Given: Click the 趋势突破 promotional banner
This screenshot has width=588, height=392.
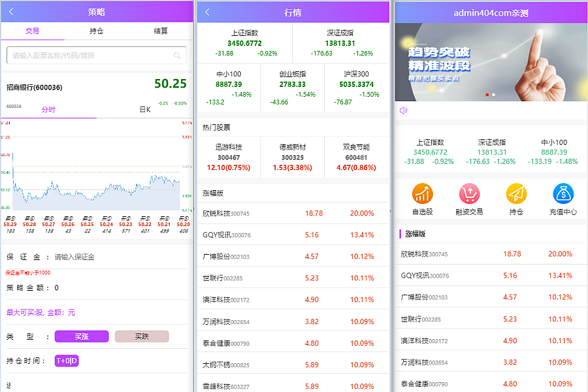Looking at the screenshot, I should 491,62.
